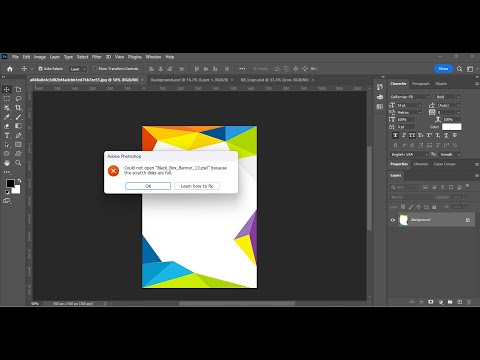
Task: Toggle Faux Italic in the Character panel
Action: tap(404, 135)
